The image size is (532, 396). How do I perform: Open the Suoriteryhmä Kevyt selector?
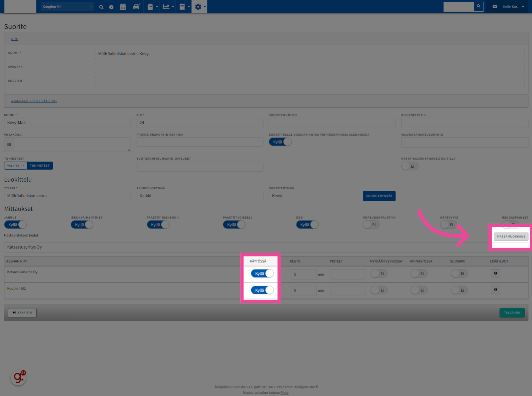tap(316, 196)
